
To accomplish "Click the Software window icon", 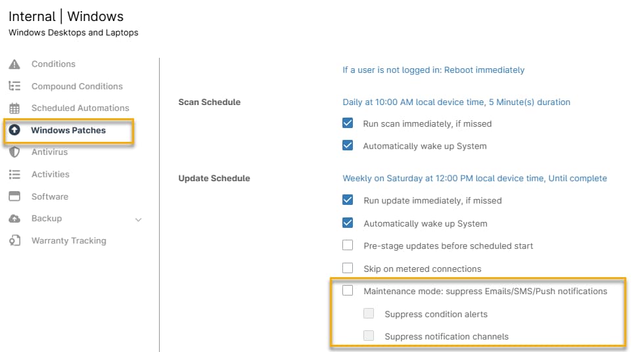I will point(14,196).
